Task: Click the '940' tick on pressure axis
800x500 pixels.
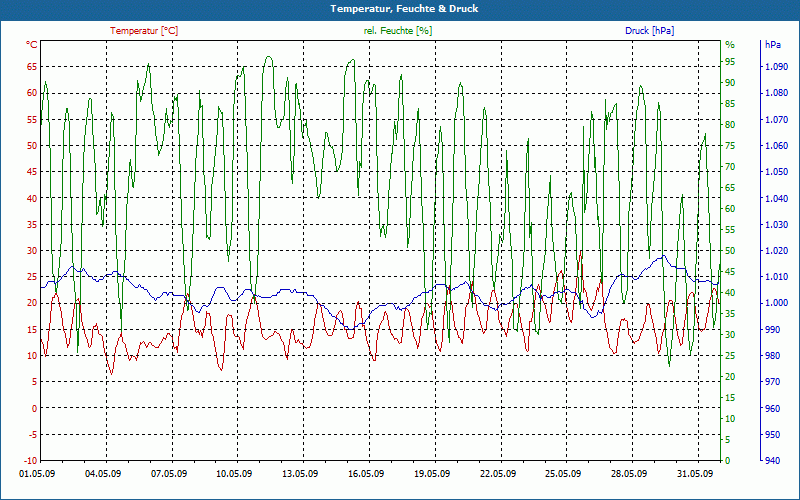Action: coord(774,461)
